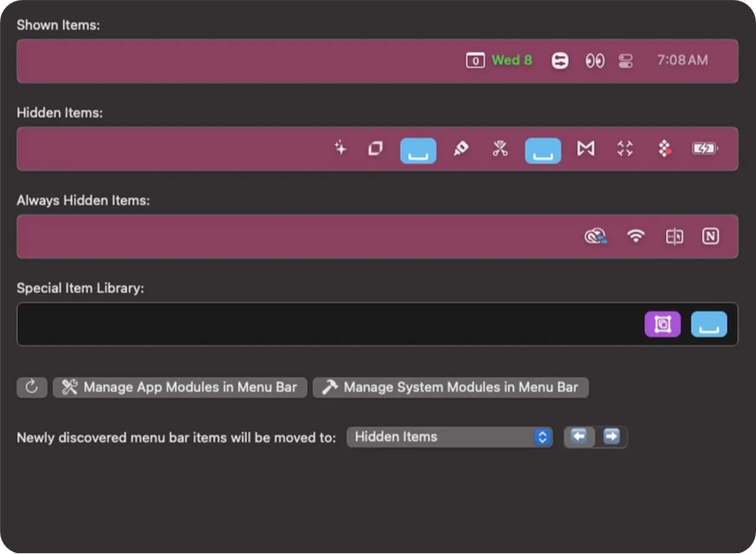The width and height of the screenshot is (756, 554).
Task: Select the purple special item in library
Action: coord(662,324)
